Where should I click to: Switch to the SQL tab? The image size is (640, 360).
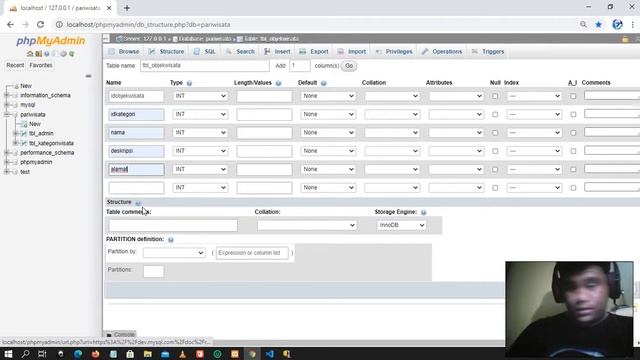(x=205, y=52)
